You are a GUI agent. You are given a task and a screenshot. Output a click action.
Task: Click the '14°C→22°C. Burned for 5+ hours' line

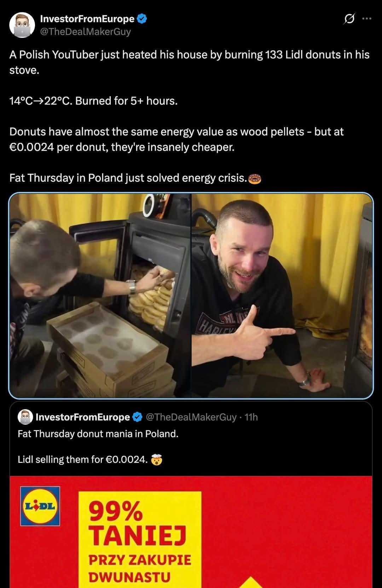tap(93, 101)
